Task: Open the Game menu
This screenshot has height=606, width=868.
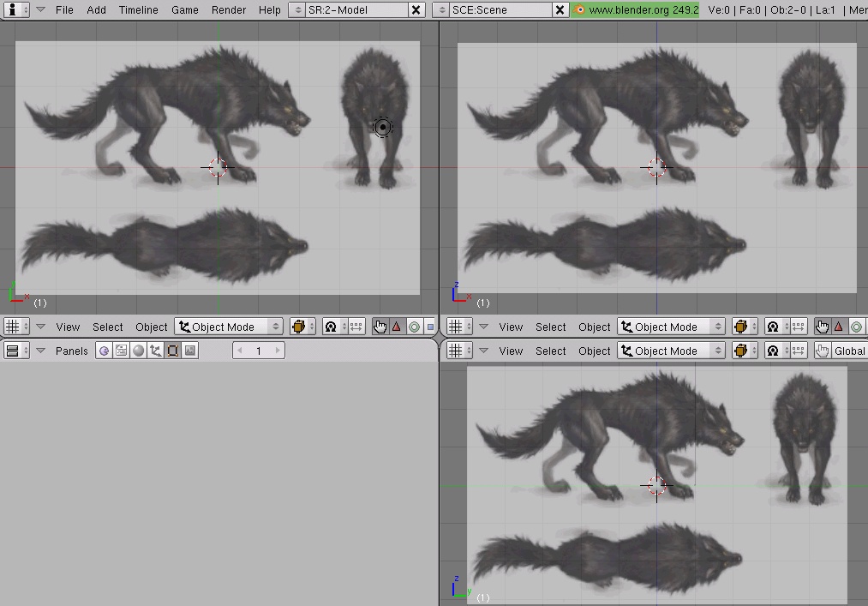Action: [x=185, y=10]
